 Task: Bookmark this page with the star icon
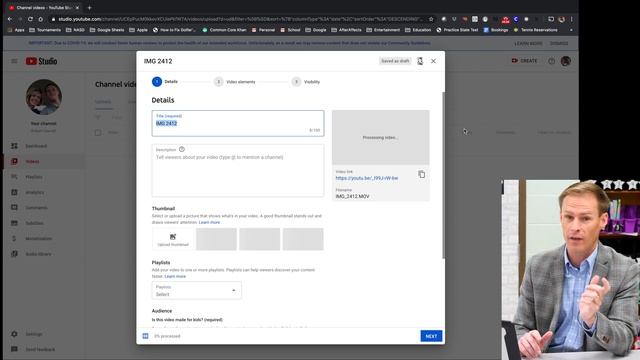coord(431,19)
